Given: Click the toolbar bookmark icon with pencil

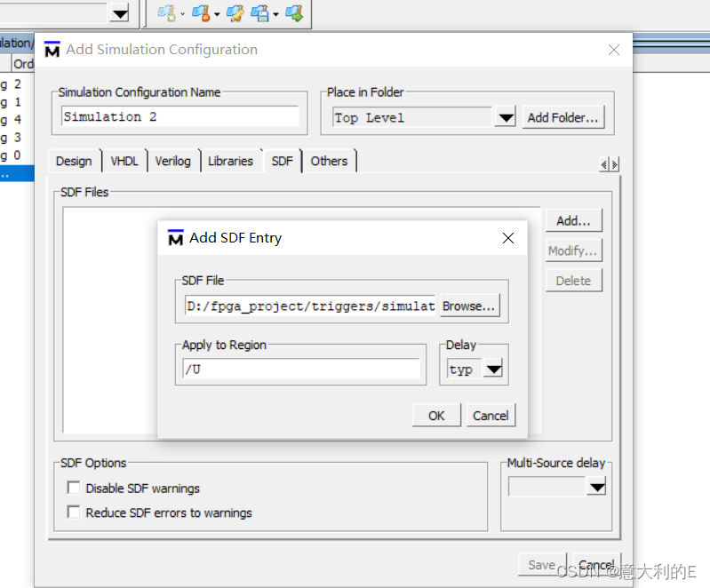Looking at the screenshot, I should (x=235, y=13).
